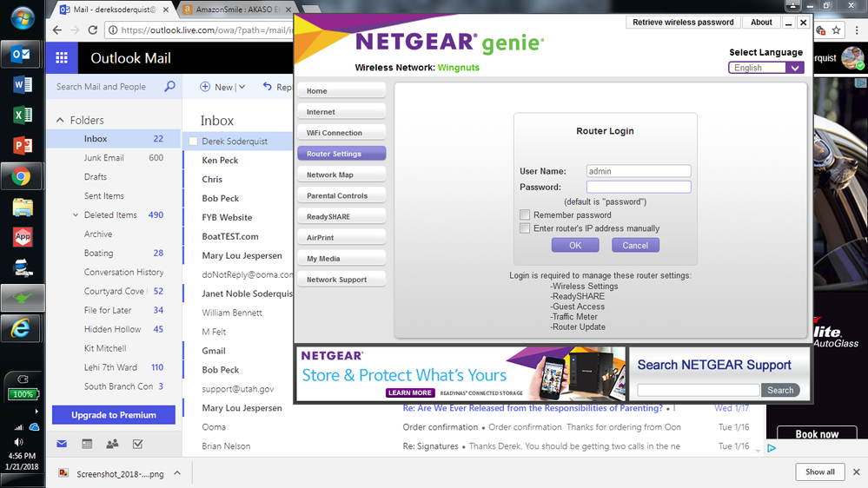Viewport: 868px width, 488px height.
Task: Open the Home tab in NETGEAR genie
Action: pos(341,90)
